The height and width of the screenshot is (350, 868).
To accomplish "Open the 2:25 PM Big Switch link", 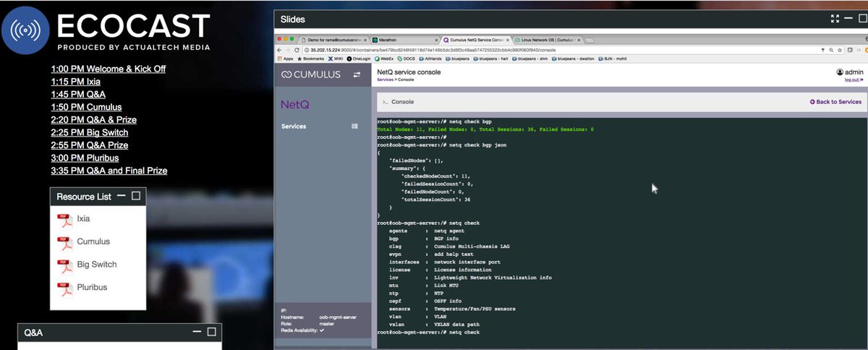I will [x=90, y=132].
